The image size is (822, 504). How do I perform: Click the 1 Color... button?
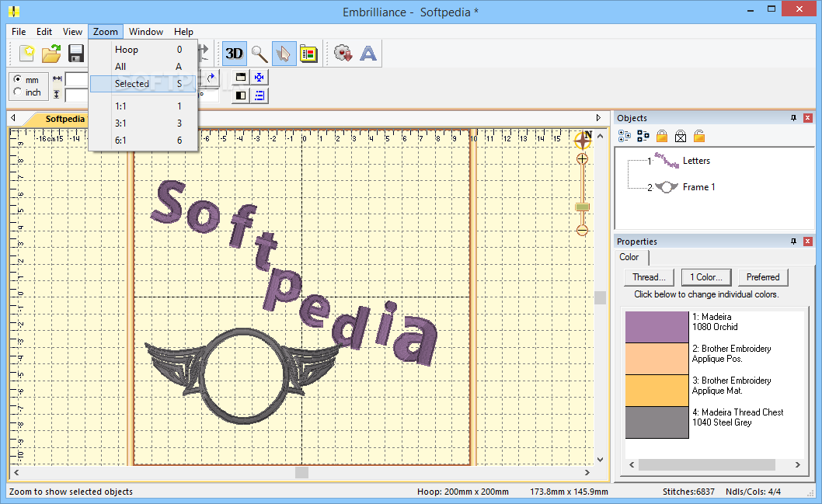click(706, 277)
